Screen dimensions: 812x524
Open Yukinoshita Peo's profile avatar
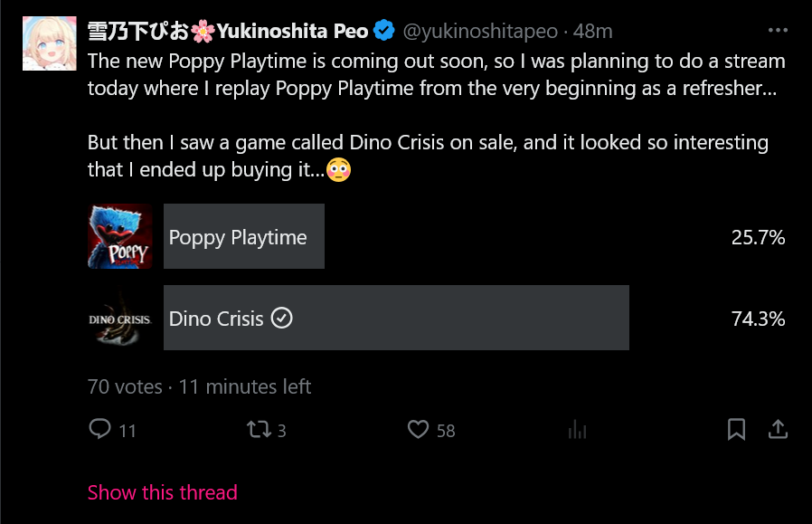(48, 43)
